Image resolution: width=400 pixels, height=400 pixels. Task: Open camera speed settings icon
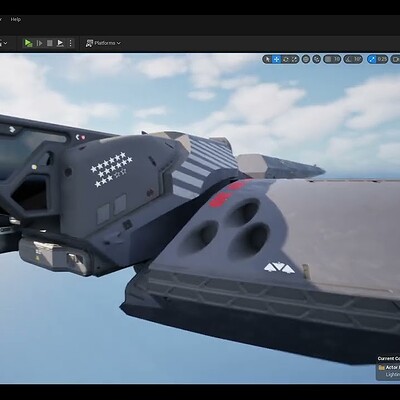pos(396,59)
